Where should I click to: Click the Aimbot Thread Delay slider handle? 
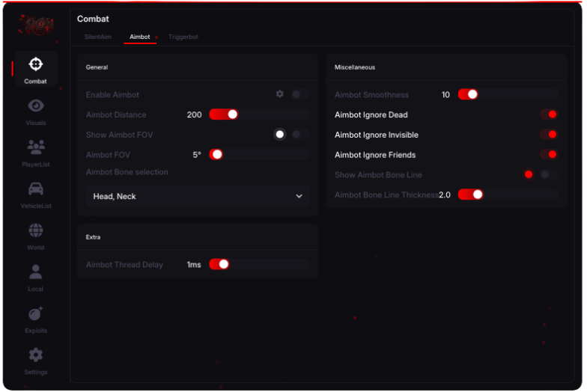click(x=223, y=265)
